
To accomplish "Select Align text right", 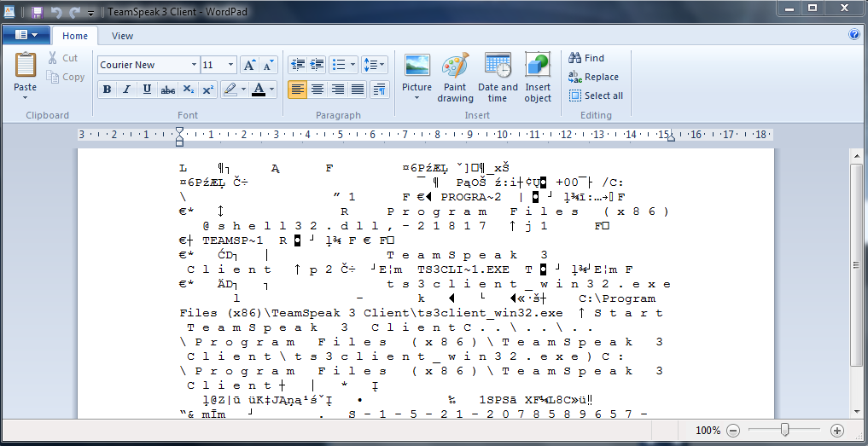I will pos(337,90).
